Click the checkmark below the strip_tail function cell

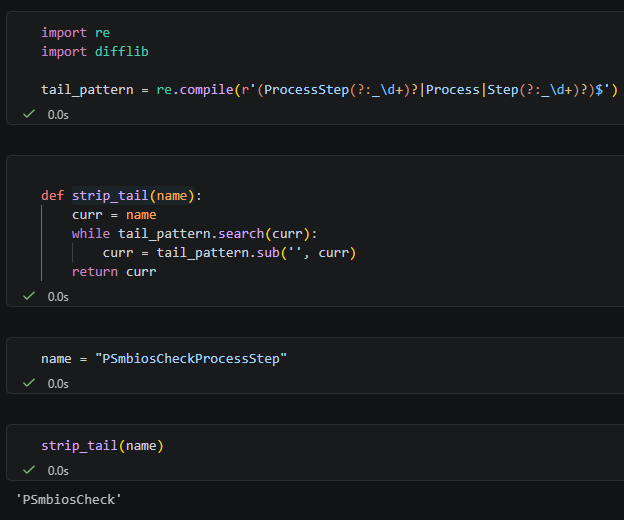tap(29, 296)
